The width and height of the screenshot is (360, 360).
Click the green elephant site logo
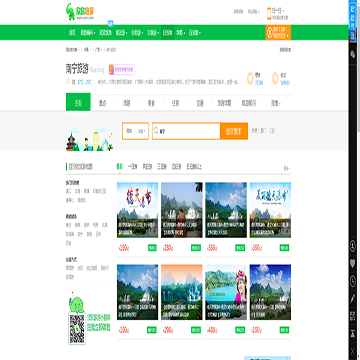pyautogui.click(x=80, y=12)
